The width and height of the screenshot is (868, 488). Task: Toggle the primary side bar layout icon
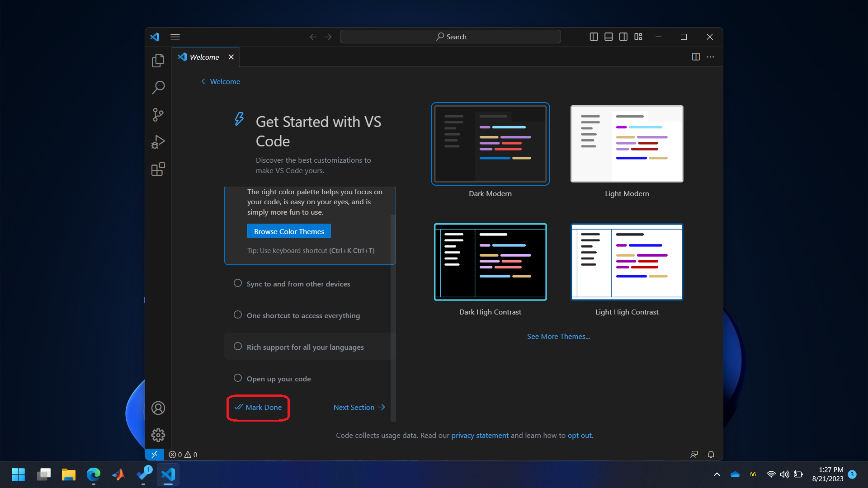[x=594, y=37]
